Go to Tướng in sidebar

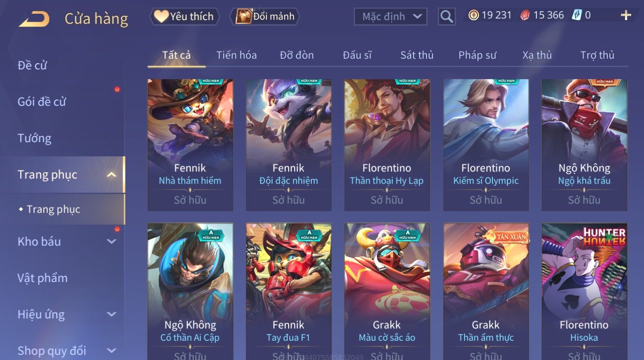(34, 138)
